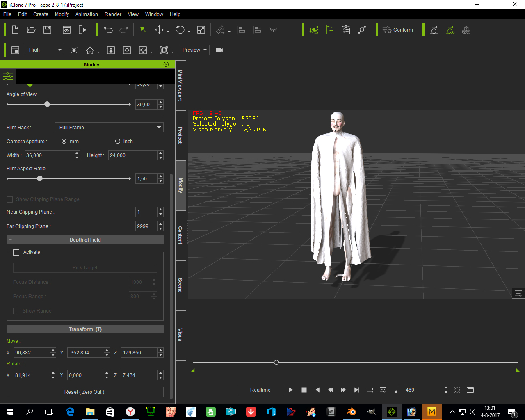
Task: Save the project with the floppy disk icon
Action: pos(48,30)
